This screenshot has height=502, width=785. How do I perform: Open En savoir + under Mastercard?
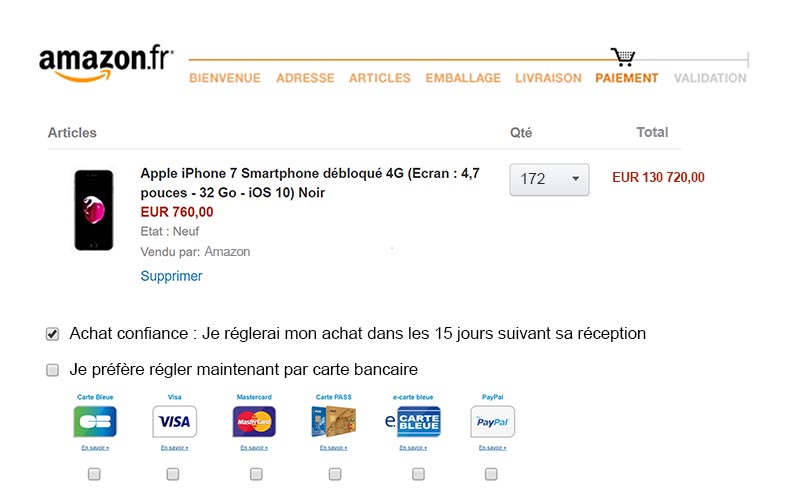coord(254,447)
